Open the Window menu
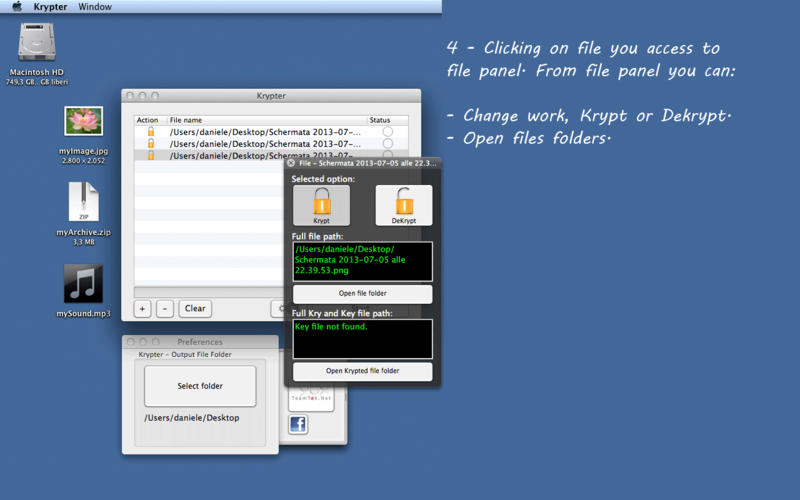 coord(95,7)
